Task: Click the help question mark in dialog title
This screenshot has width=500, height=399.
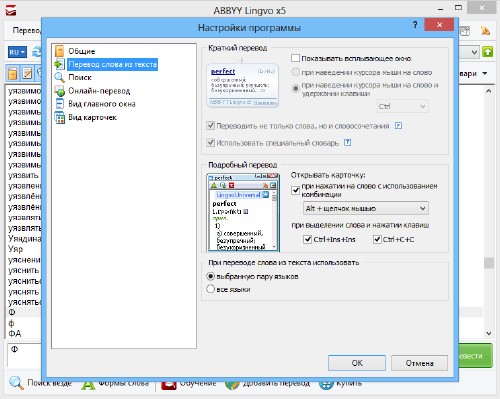Action: click(415, 25)
